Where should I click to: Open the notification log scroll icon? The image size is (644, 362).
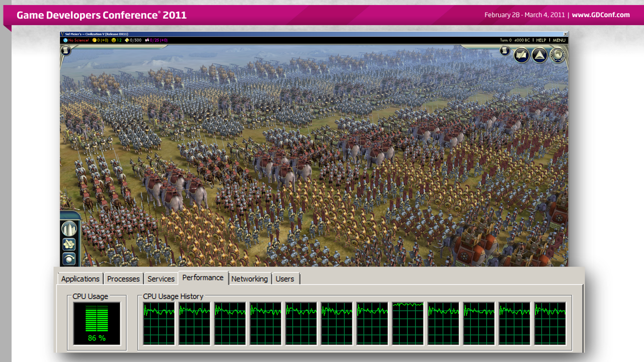504,51
